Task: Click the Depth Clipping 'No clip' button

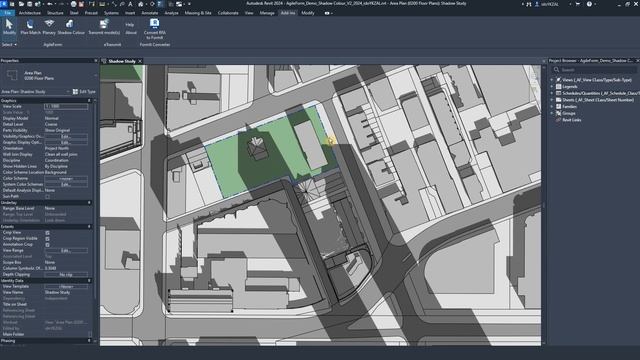Action: point(66,275)
